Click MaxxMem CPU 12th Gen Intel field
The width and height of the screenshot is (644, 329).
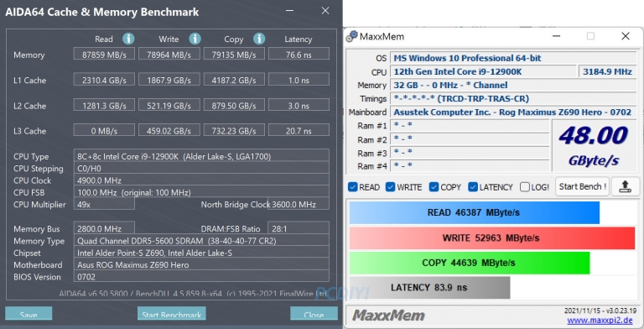pyautogui.click(x=483, y=71)
